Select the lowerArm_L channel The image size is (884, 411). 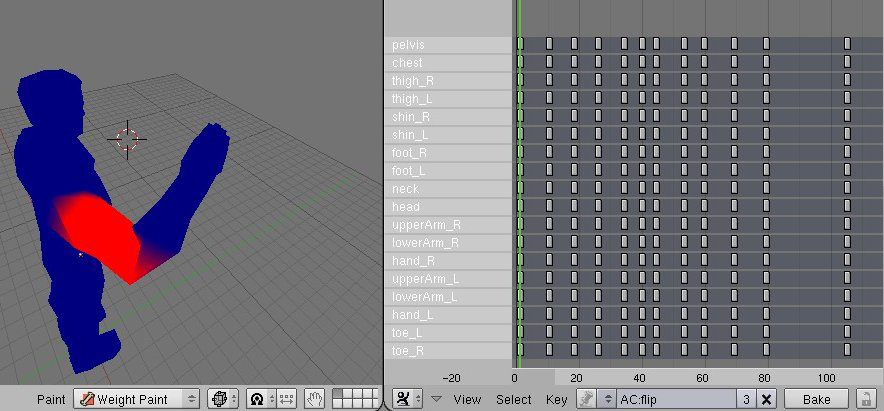448,297
